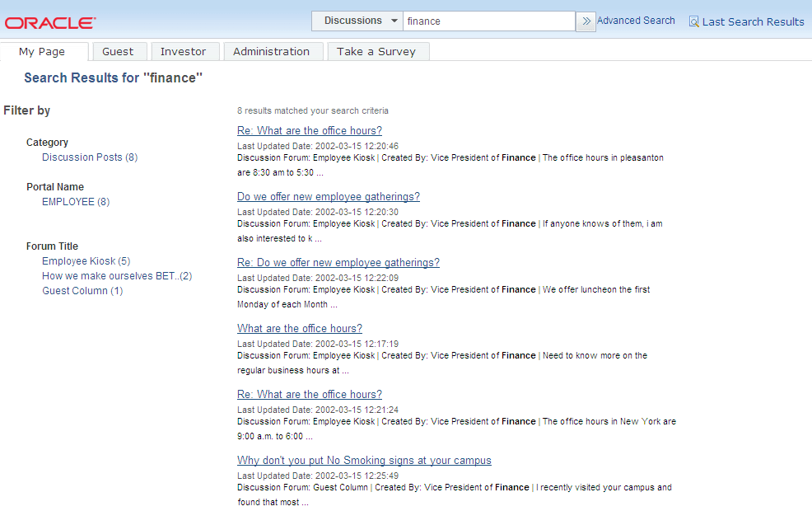Filter by How we make ourselves BET forum
Image resolution: width=812 pixels, height=511 pixels.
pos(116,275)
